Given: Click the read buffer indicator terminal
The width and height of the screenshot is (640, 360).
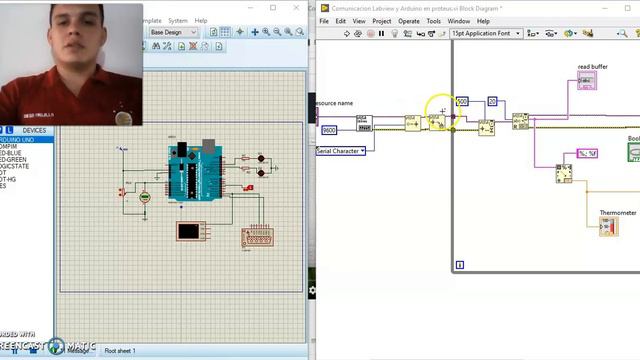Looking at the screenshot, I should click(587, 80).
